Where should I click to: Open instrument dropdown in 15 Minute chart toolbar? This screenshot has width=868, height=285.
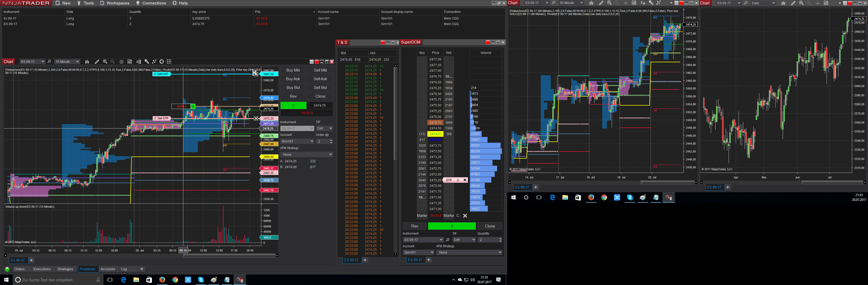coord(32,61)
